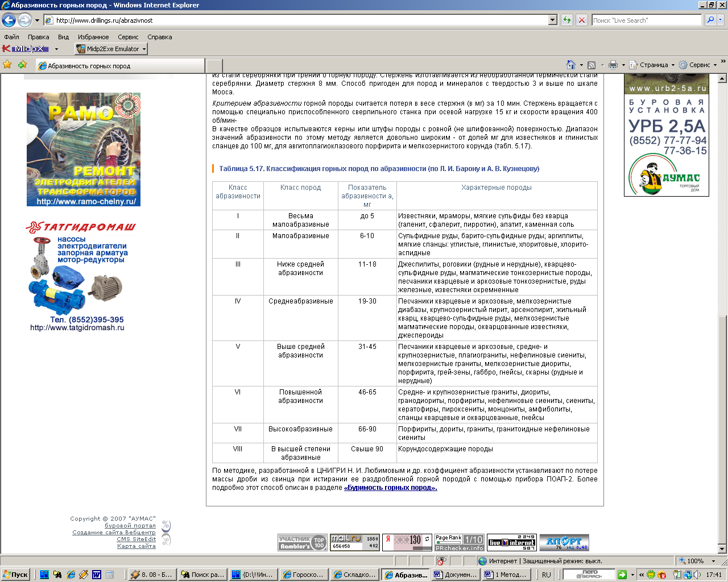
Task: Open the Правка menu
Action: coord(39,37)
